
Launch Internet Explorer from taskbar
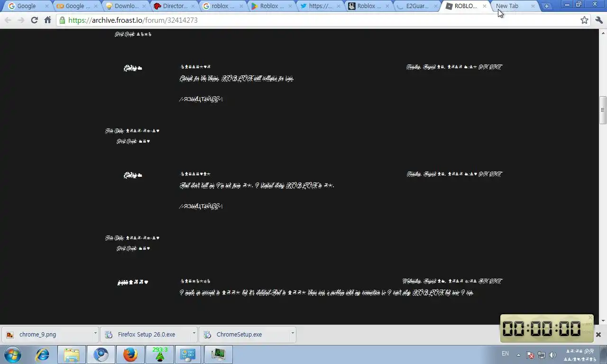(x=42, y=355)
